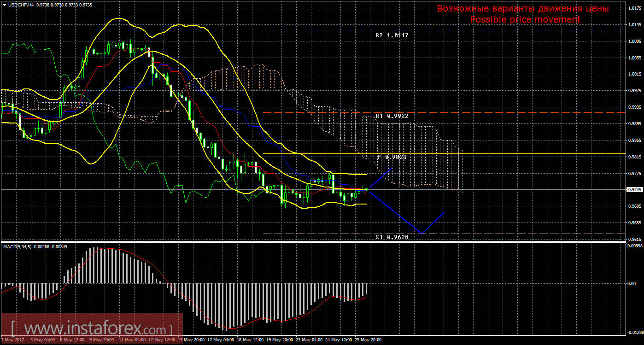644x345 pixels.
Task: Click the 0.9615 price axis label
Action: (x=635, y=240)
